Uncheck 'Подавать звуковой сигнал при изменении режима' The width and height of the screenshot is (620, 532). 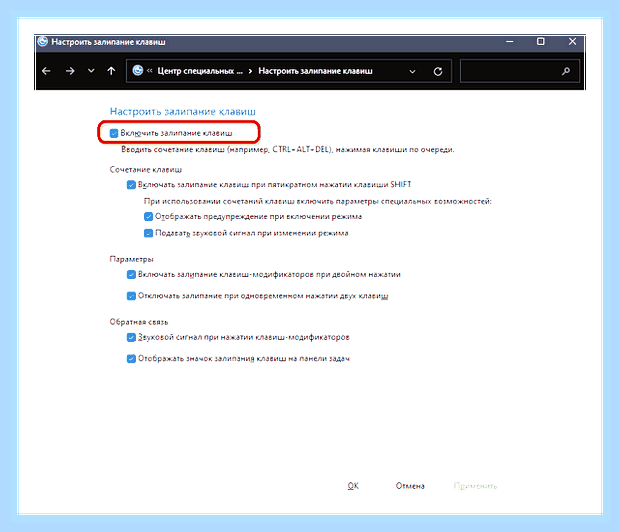(148, 233)
